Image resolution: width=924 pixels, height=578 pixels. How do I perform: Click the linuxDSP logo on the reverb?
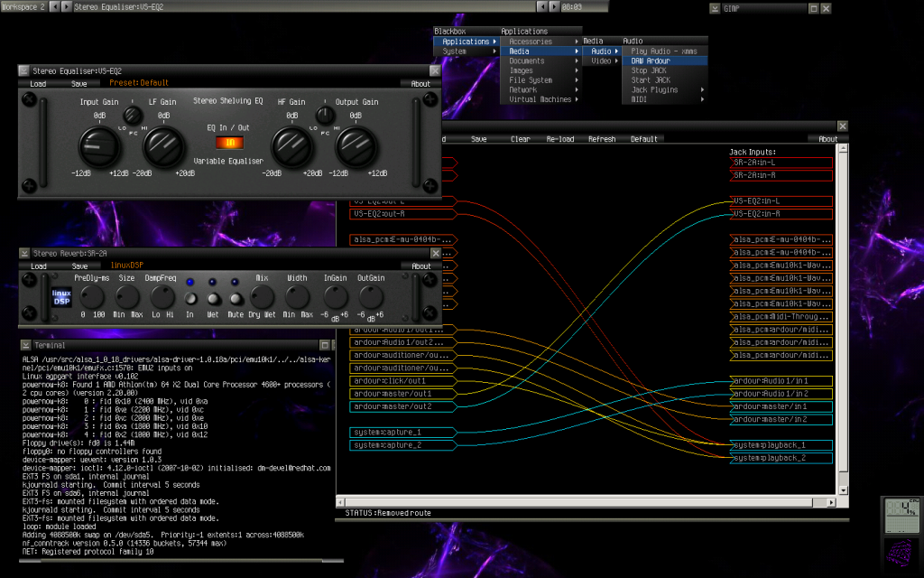pyautogui.click(x=60, y=297)
